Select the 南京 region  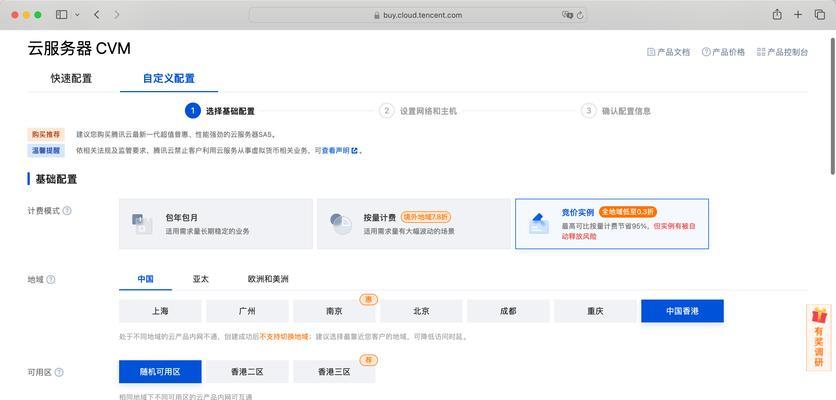click(334, 311)
